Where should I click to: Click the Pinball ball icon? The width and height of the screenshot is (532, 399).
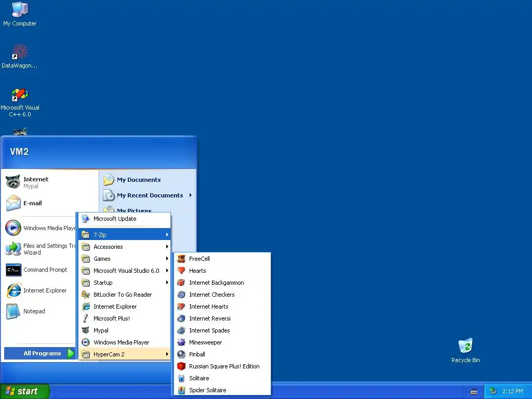(181, 354)
